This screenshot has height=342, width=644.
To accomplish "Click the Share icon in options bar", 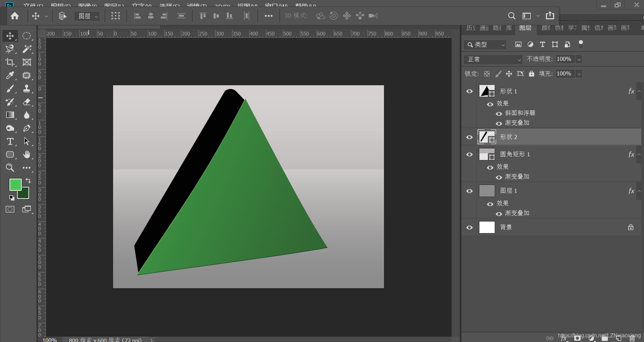I will pyautogui.click(x=550, y=16).
